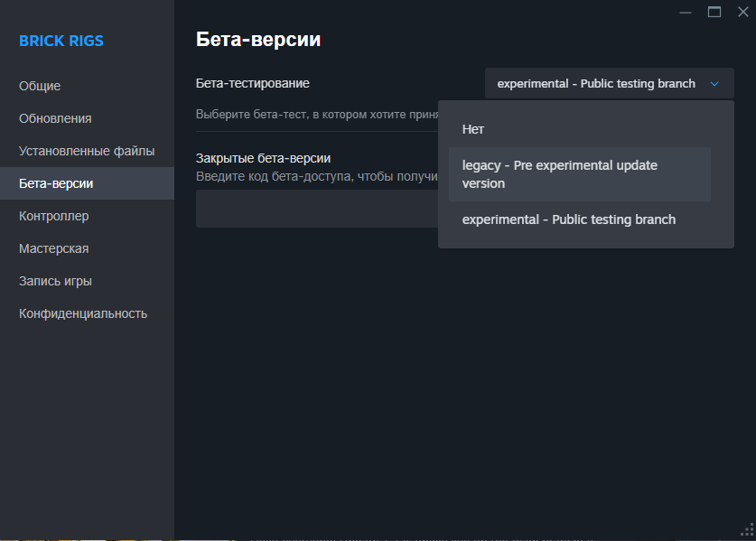Viewport: 756px width, 541px height.
Task: Click the Выберите бета-тест description text
Action: coord(317,115)
